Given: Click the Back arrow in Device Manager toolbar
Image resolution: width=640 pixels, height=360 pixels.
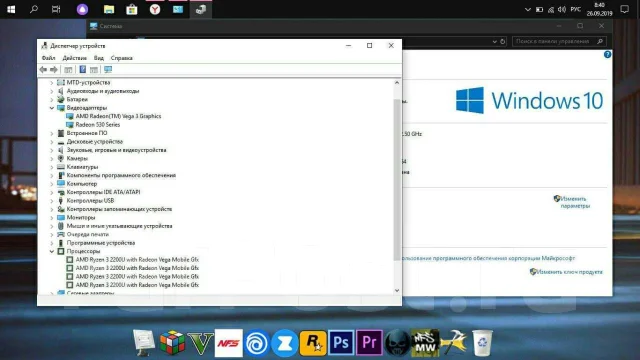Looking at the screenshot, I should click(43, 70).
